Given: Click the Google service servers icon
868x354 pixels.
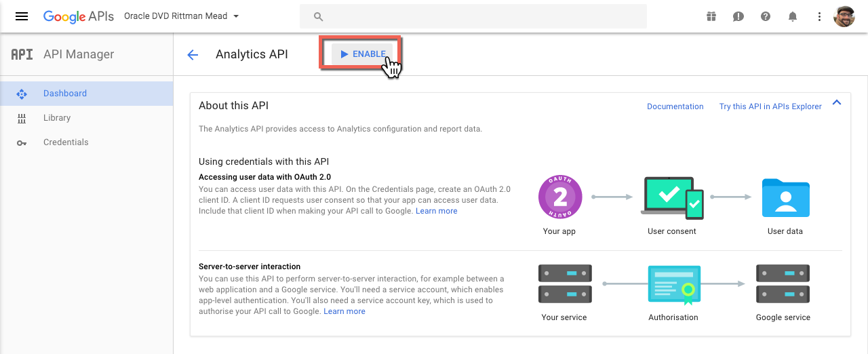Looking at the screenshot, I should (783, 283).
